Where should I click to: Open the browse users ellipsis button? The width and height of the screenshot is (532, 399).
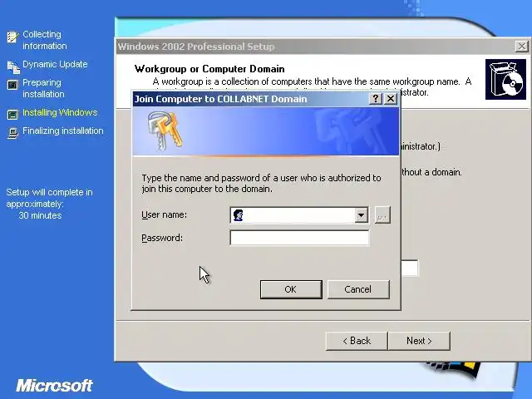(382, 215)
